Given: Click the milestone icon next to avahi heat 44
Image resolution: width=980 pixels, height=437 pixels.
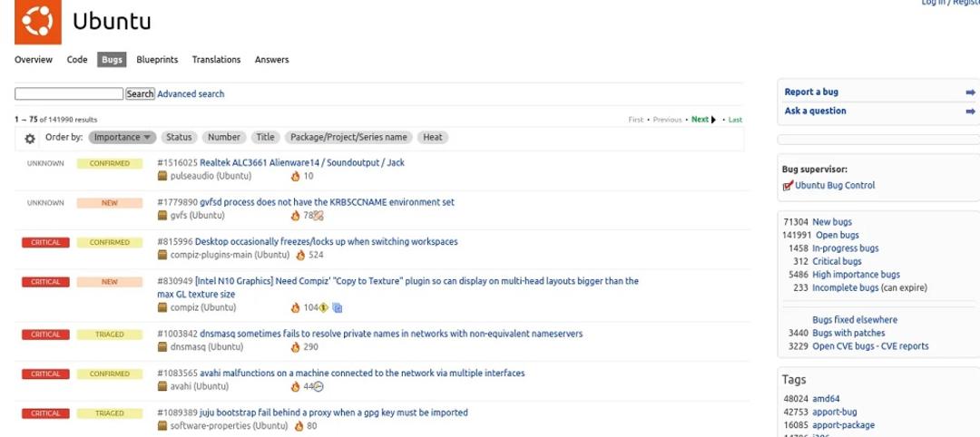Looking at the screenshot, I should [318, 387].
